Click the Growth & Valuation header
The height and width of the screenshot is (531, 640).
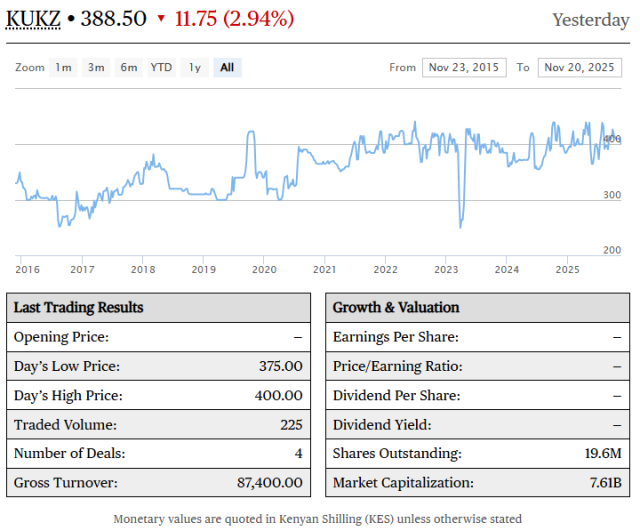point(396,307)
